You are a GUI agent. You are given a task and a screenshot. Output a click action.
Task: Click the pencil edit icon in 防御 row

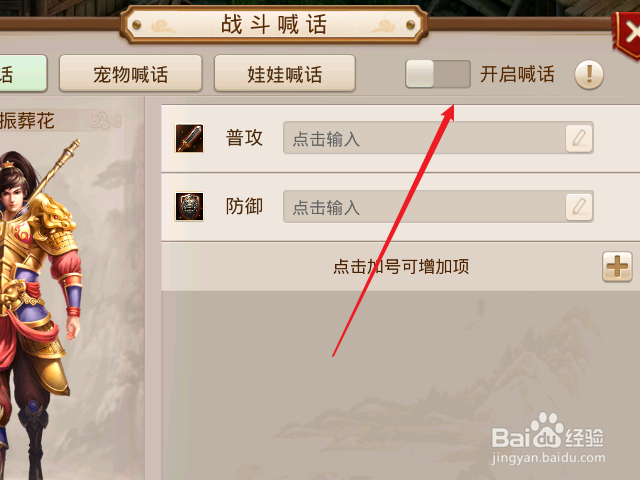coord(579,207)
